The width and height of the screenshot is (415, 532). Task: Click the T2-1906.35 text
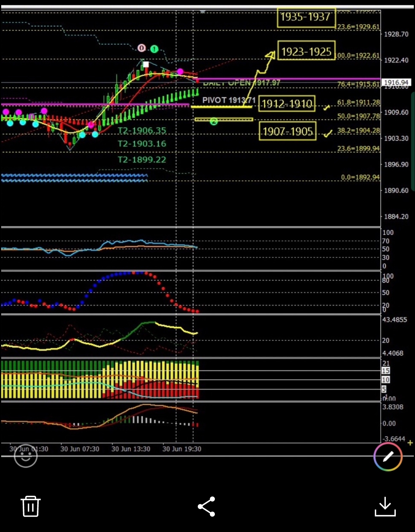click(x=142, y=130)
